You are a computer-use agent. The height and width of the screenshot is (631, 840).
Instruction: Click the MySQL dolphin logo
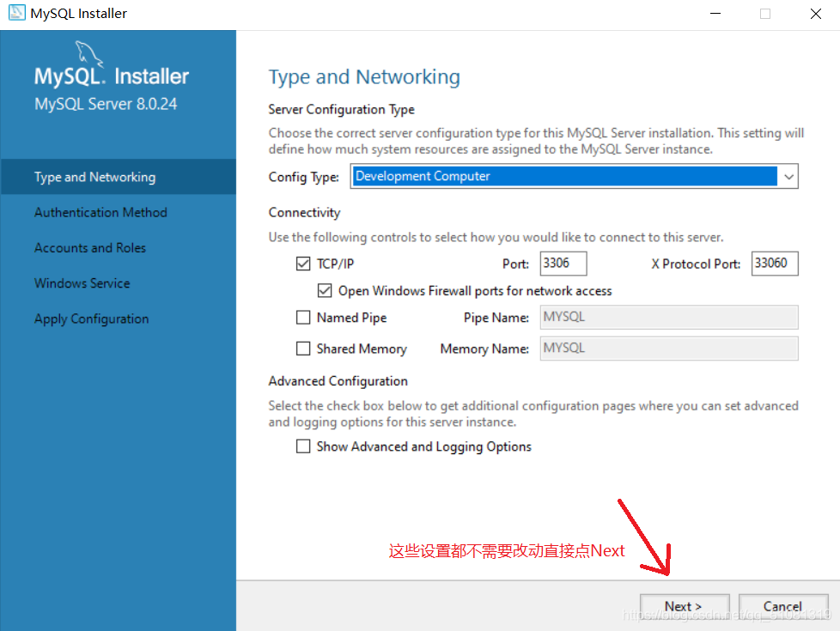coord(88,53)
